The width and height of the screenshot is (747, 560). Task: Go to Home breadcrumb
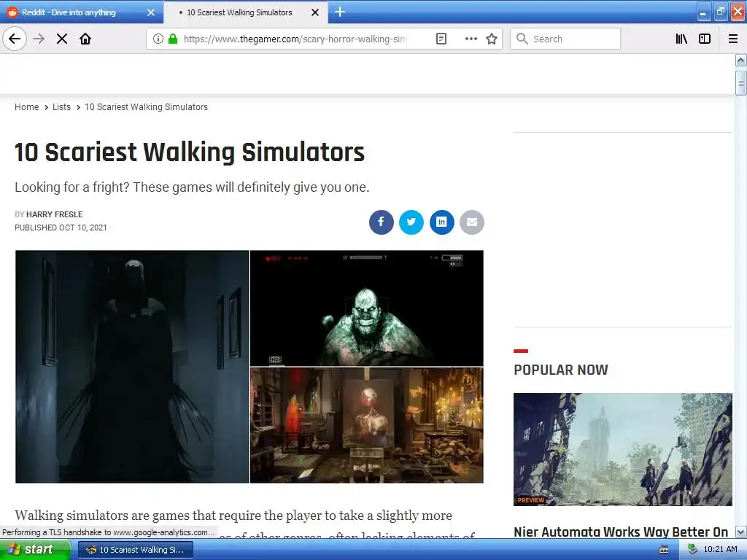(27, 107)
